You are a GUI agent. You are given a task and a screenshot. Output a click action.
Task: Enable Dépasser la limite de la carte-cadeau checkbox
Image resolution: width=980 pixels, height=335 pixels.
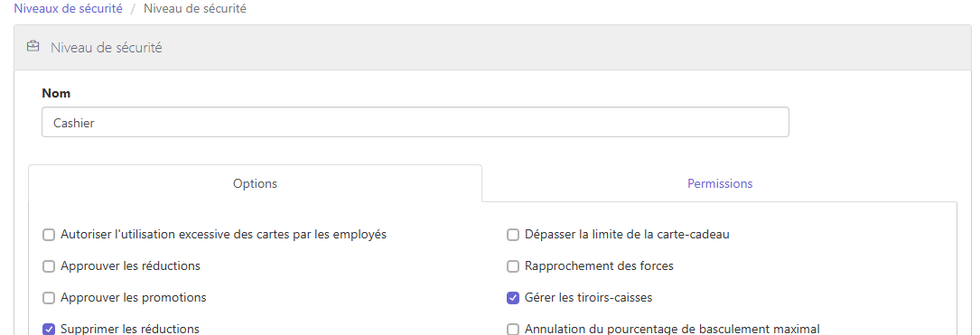pyautogui.click(x=513, y=235)
